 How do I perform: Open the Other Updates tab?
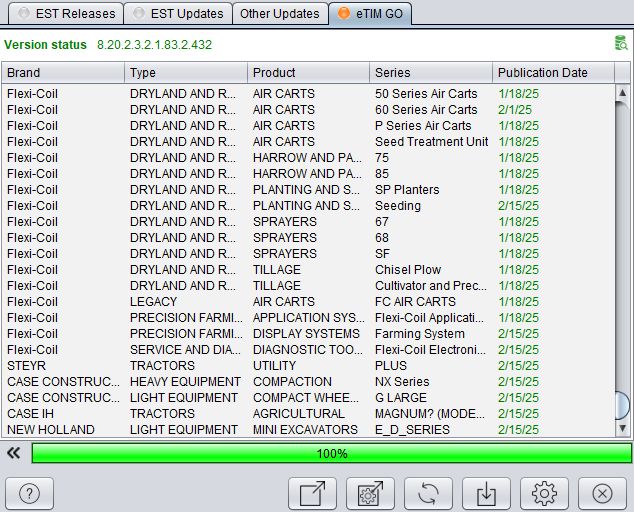click(x=280, y=14)
